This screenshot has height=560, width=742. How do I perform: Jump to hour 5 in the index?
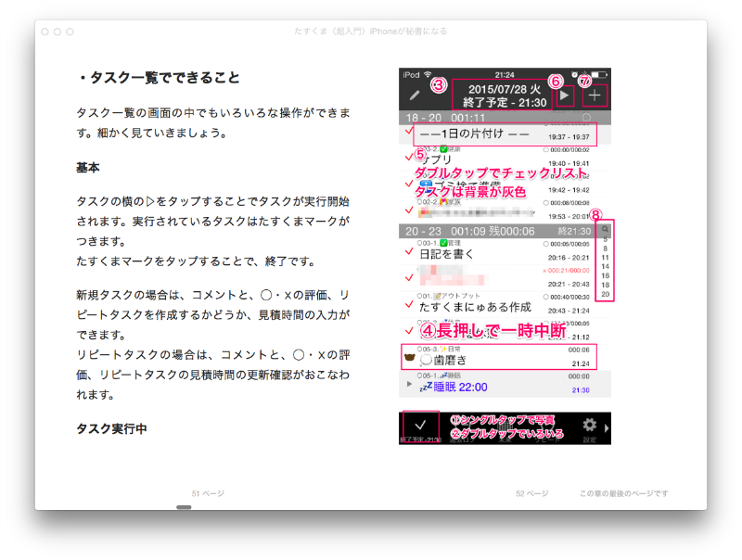click(606, 239)
